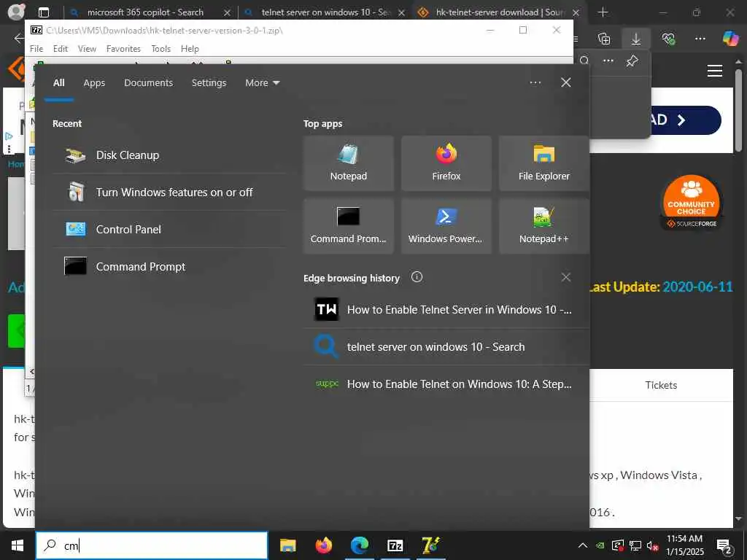
Task: Select the All search filter tab
Action: tap(58, 83)
